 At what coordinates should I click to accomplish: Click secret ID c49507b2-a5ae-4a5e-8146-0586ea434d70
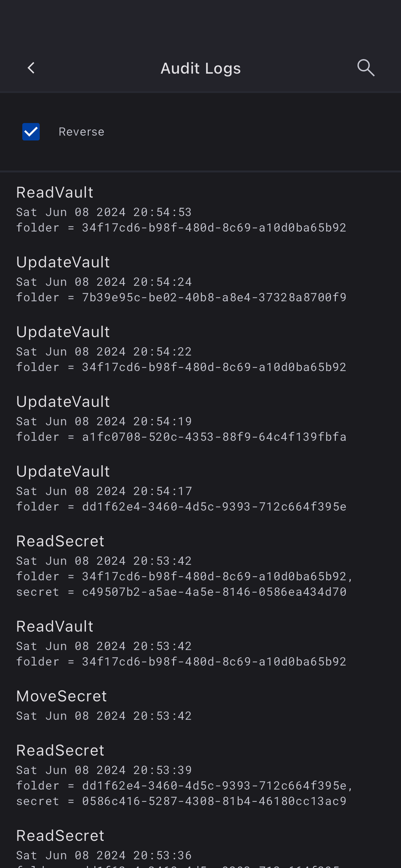[x=214, y=592]
